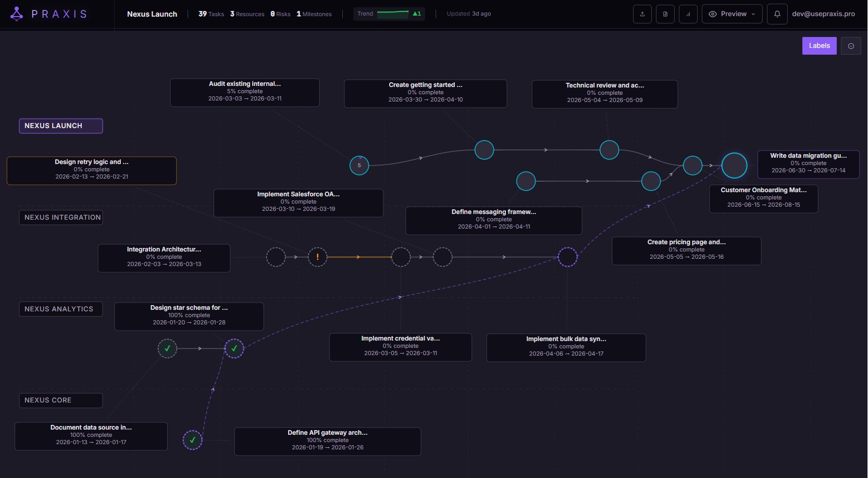This screenshot has height=478, width=868.
Task: Select the cyan node above Create getting started card
Action: pos(484,149)
